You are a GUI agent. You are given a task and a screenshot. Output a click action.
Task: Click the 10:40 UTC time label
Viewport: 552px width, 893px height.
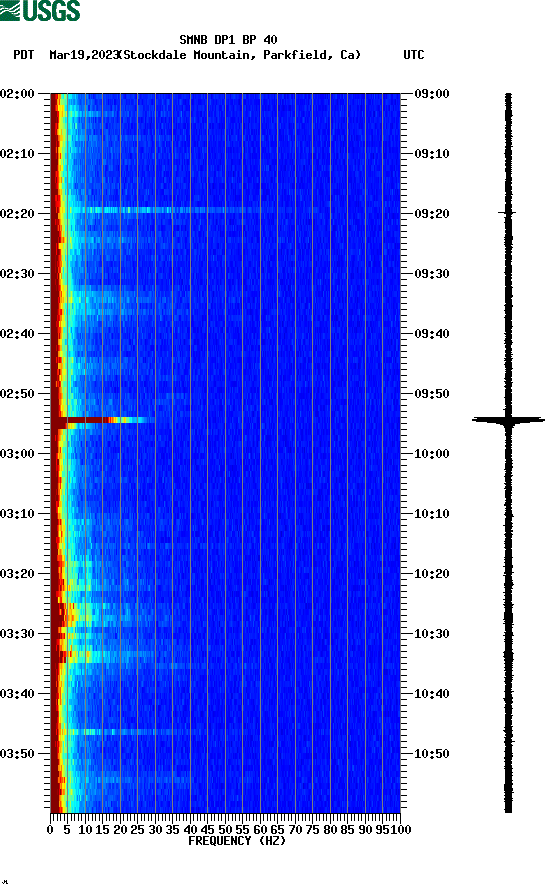[x=432, y=694]
